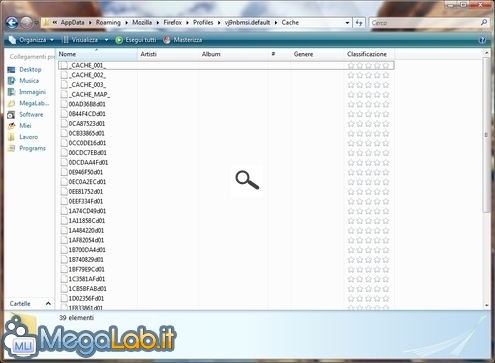Select Roaming in the address path
The width and height of the screenshot is (495, 363).
(x=108, y=22)
